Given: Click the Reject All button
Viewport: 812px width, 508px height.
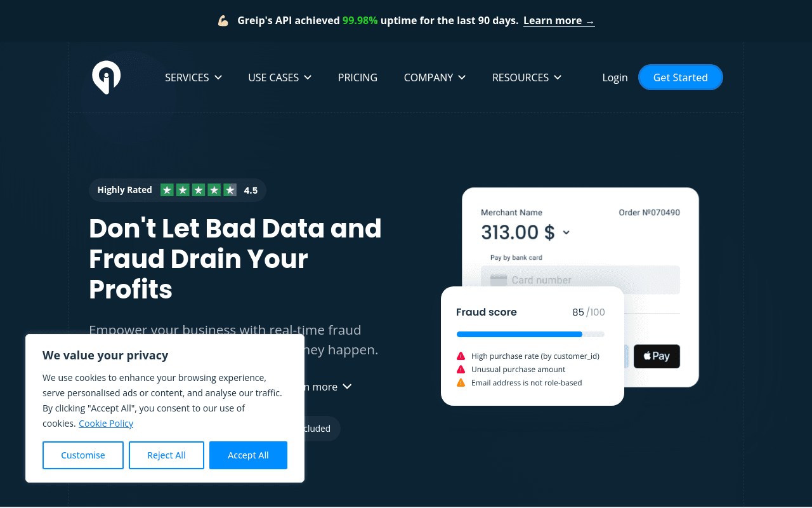Looking at the screenshot, I should [166, 455].
